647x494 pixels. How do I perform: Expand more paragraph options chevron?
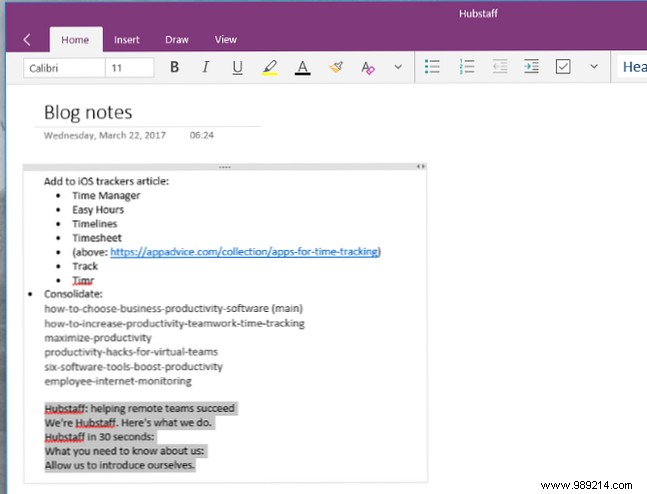click(594, 66)
